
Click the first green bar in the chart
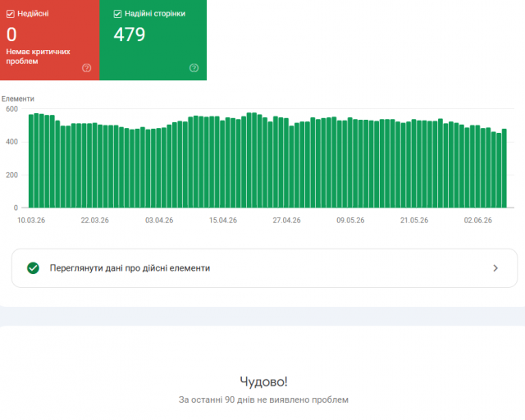[31, 161]
